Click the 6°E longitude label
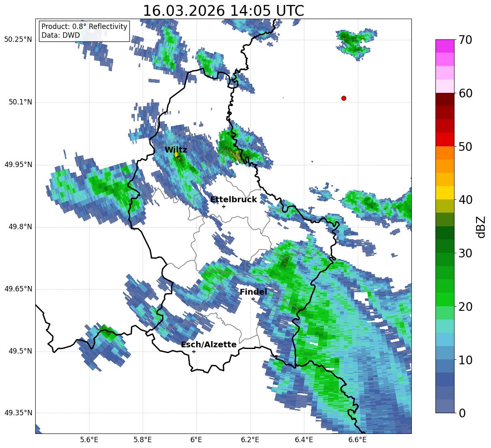Image resolution: width=491 pixels, height=448 pixels. pyautogui.click(x=196, y=440)
